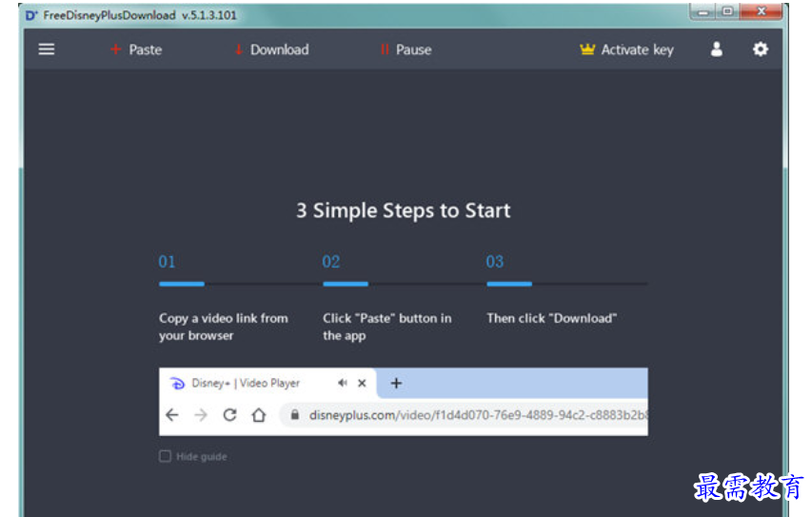Image resolution: width=812 pixels, height=517 pixels.
Task: Click the back arrow in the browser illustration
Action: pyautogui.click(x=172, y=415)
